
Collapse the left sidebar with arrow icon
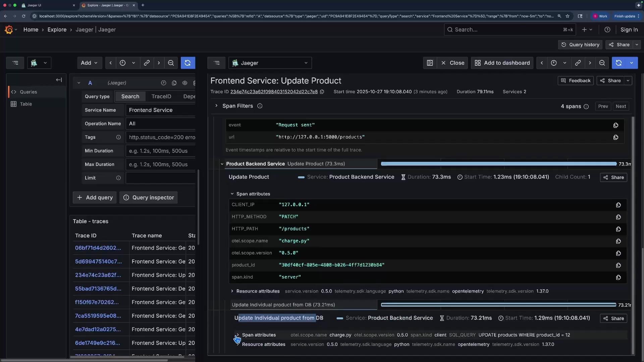[x=59, y=80]
